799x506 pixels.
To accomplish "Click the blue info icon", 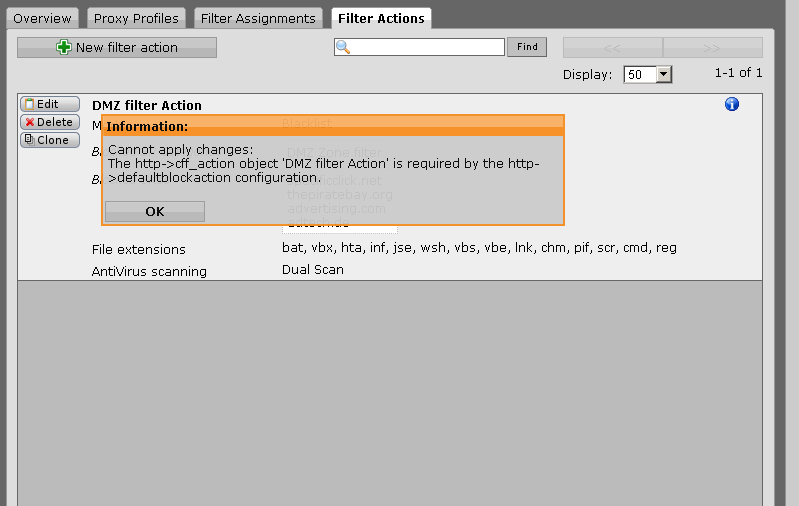I will point(732,104).
